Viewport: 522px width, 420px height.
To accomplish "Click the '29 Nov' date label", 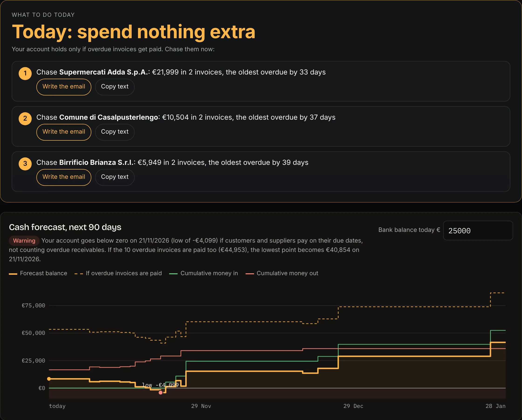I will (201, 406).
